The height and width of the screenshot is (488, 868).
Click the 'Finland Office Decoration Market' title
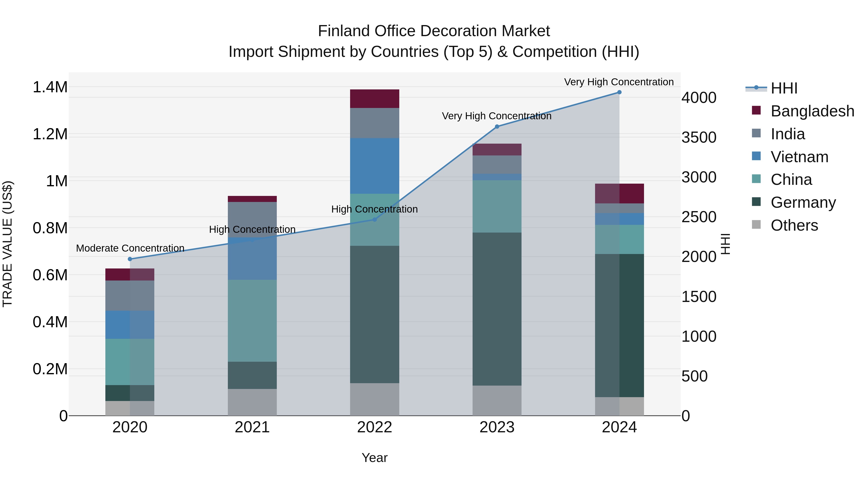pos(434,31)
